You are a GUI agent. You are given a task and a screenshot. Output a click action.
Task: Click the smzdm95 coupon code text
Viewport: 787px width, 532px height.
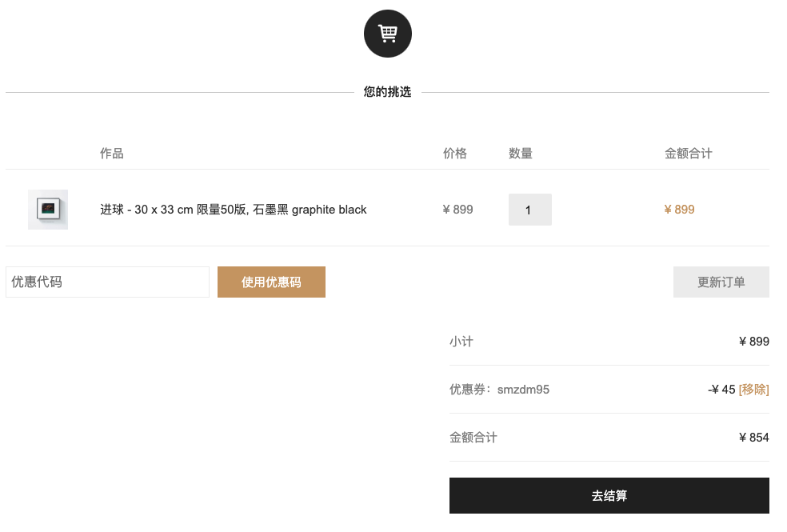[523, 390]
